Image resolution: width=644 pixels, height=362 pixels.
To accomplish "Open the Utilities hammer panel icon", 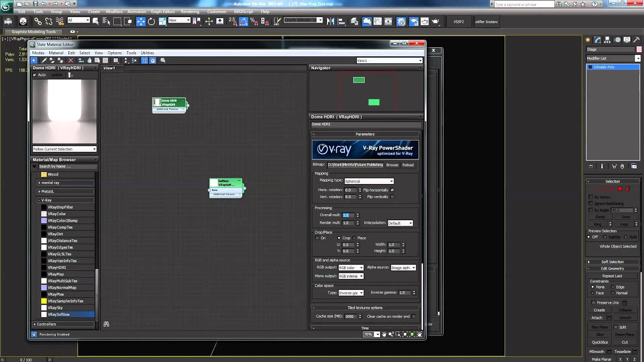I will (x=636, y=40).
